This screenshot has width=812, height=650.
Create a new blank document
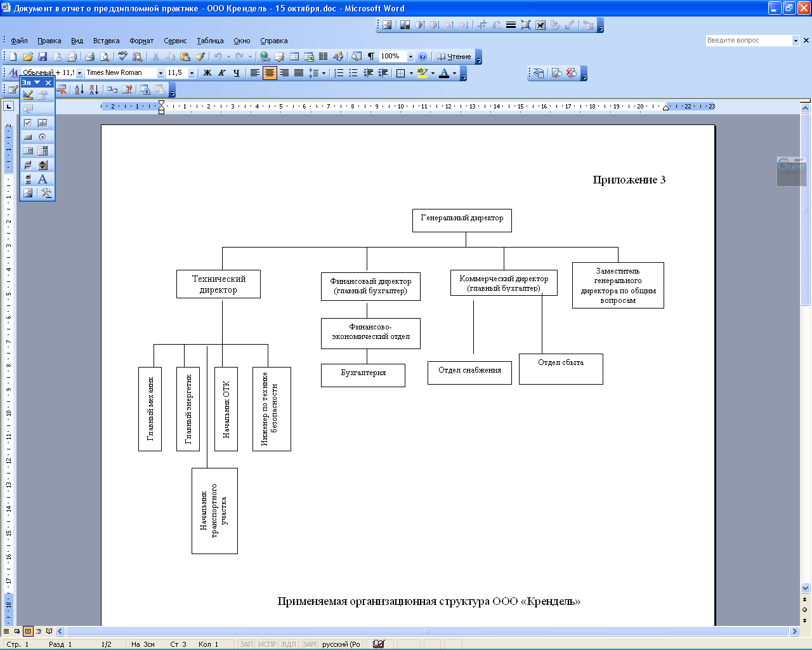[x=13, y=56]
